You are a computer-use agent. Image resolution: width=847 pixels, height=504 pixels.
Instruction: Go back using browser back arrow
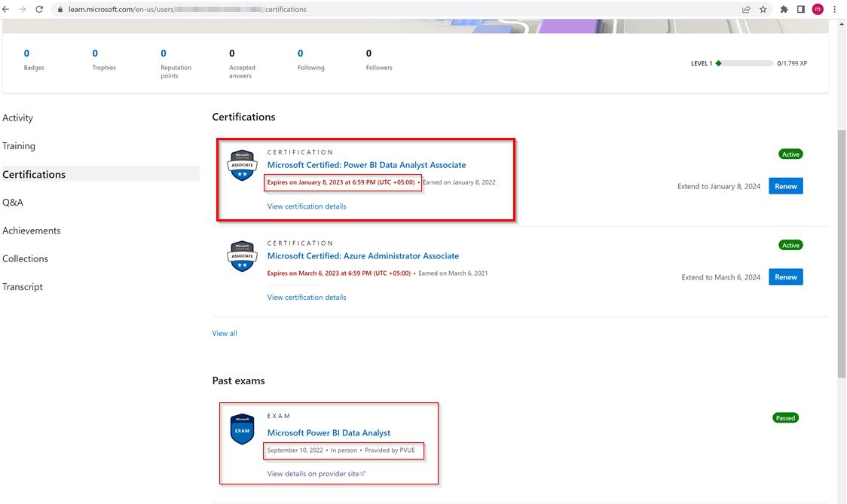pyautogui.click(x=5, y=9)
